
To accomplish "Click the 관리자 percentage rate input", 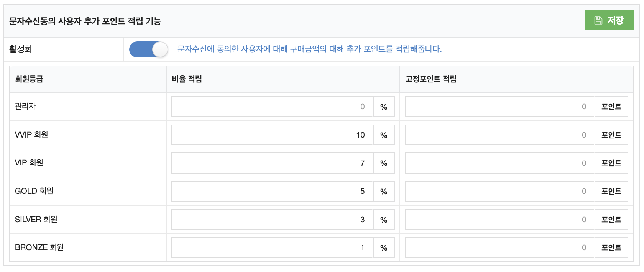I will pyautogui.click(x=273, y=107).
